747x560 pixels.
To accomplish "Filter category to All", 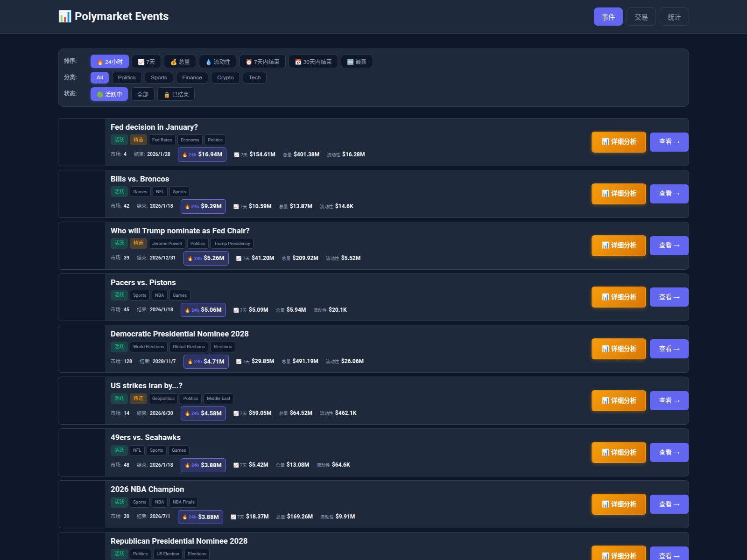I will pos(100,77).
